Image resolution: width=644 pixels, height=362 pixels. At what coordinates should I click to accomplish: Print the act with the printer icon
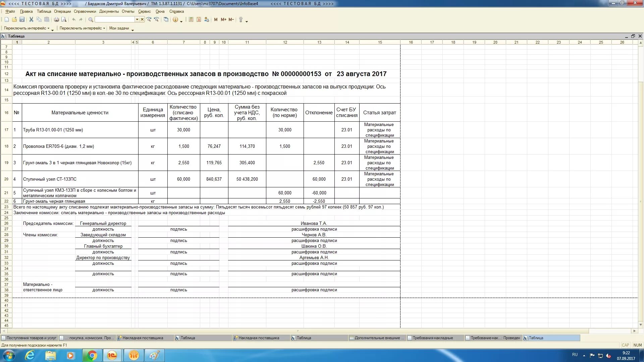(x=56, y=20)
